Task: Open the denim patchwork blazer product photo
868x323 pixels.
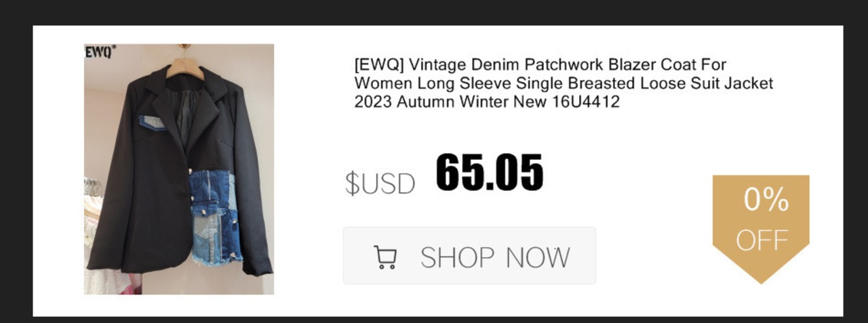Action: pyautogui.click(x=179, y=169)
